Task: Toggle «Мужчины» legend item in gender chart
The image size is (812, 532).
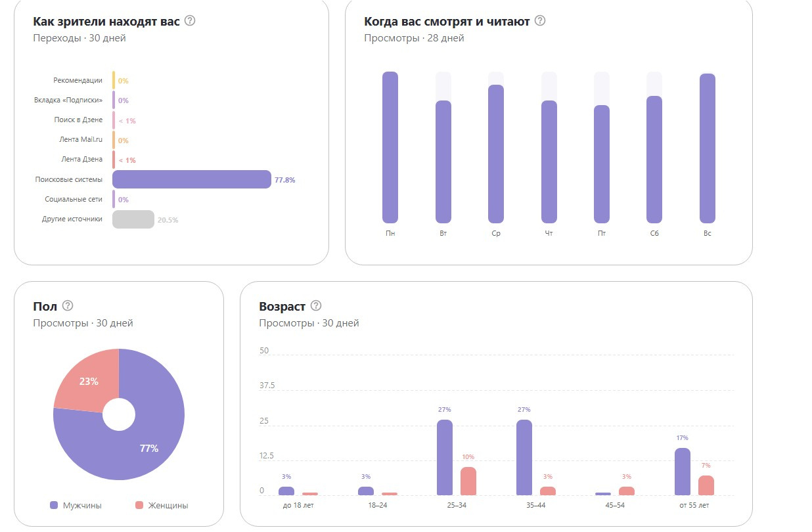Action: click(76, 506)
